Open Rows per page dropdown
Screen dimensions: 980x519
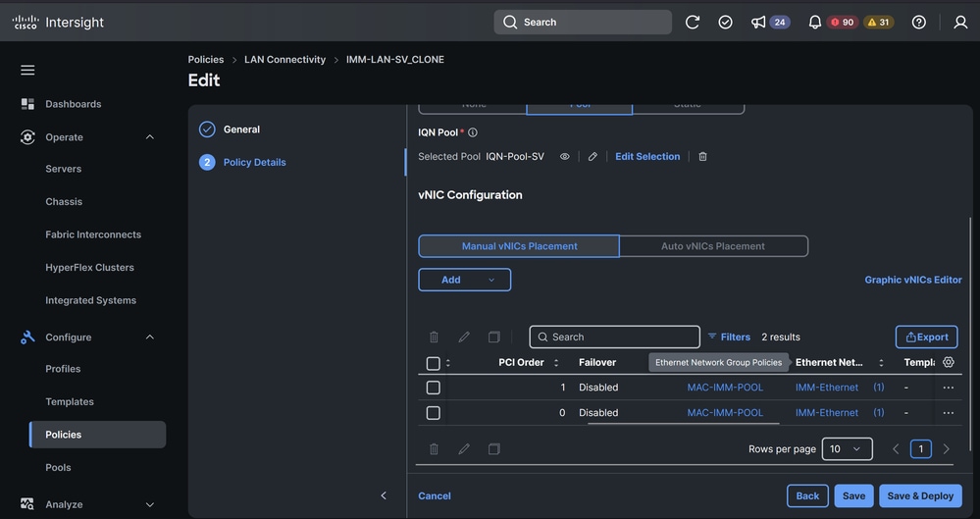pyautogui.click(x=847, y=449)
